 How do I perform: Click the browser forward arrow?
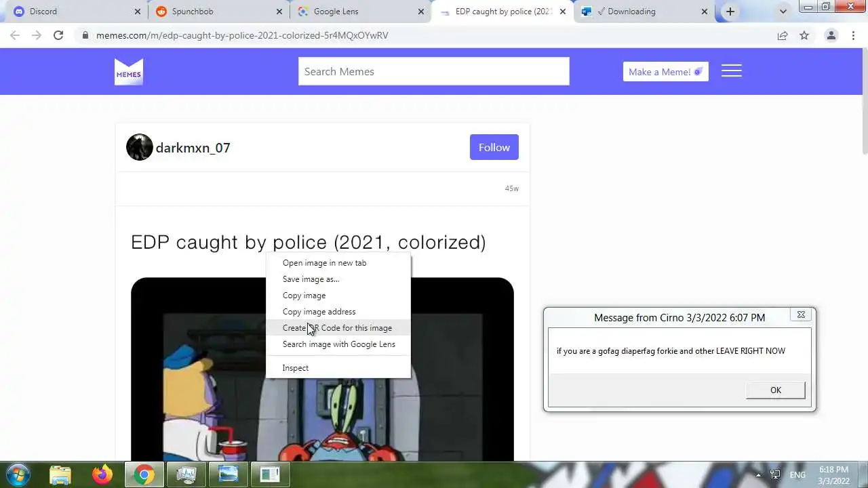37,35
